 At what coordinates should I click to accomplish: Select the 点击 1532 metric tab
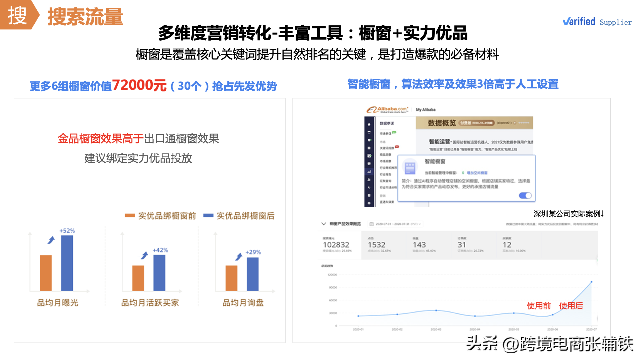pyautogui.click(x=378, y=245)
